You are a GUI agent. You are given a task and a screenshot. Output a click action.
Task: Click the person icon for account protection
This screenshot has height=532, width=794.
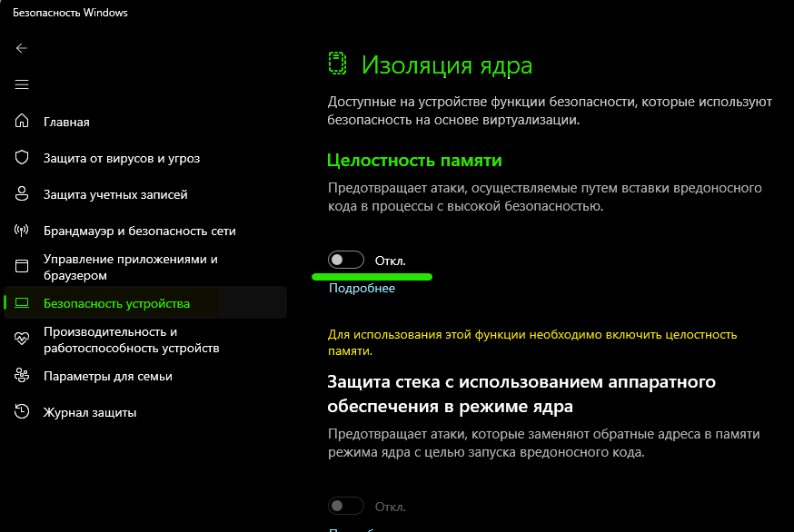pos(21,194)
